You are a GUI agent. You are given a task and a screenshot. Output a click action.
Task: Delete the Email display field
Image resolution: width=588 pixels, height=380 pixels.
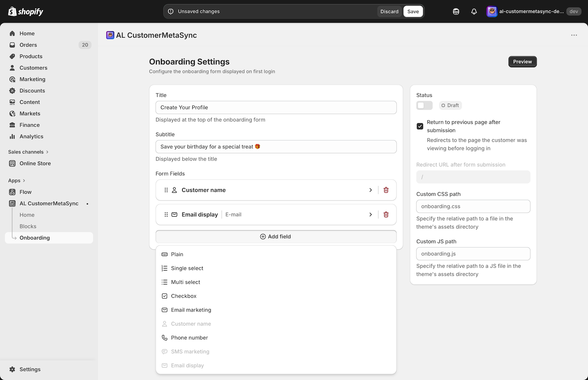coord(386,215)
